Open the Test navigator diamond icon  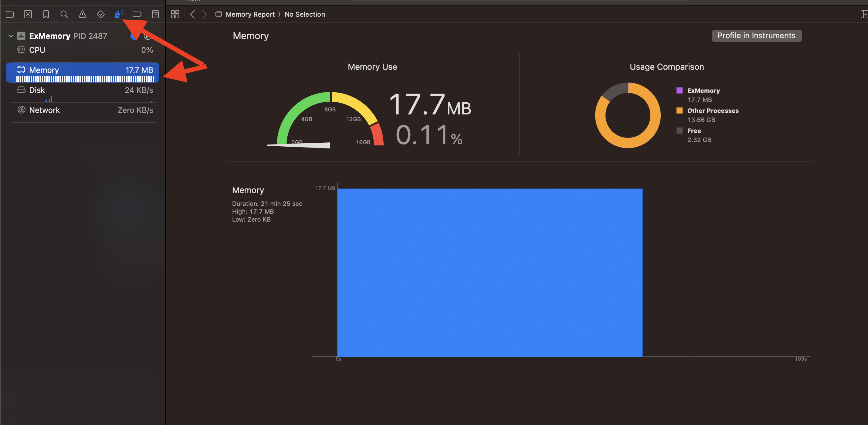point(100,14)
